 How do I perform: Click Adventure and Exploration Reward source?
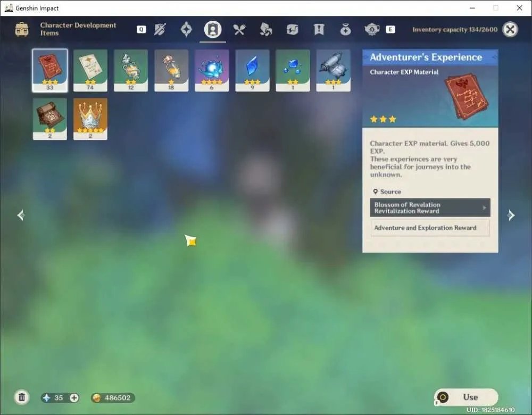point(430,228)
